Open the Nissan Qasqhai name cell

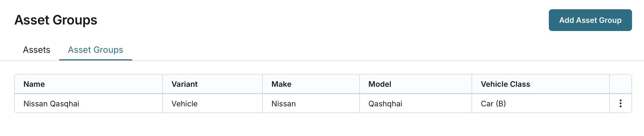point(51,104)
